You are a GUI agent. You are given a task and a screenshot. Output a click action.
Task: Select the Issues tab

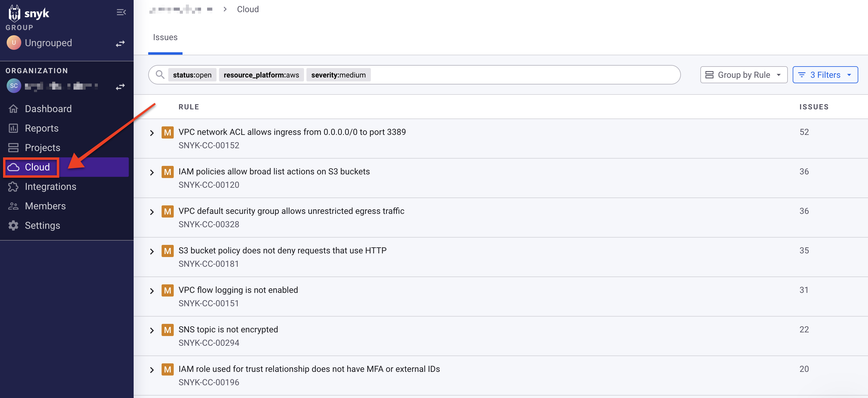pos(165,37)
